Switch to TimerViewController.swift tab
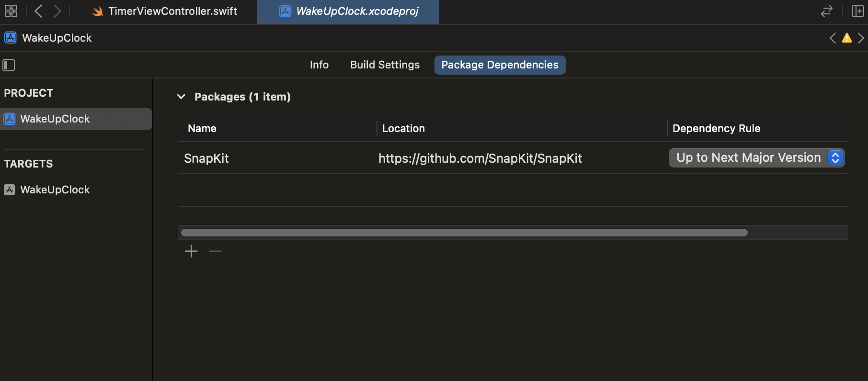Screen dimensions: 868x381 coord(164,11)
